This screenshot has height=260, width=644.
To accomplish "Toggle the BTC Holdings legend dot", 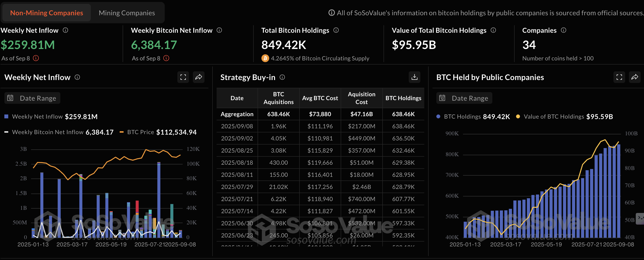I will pos(438,116).
